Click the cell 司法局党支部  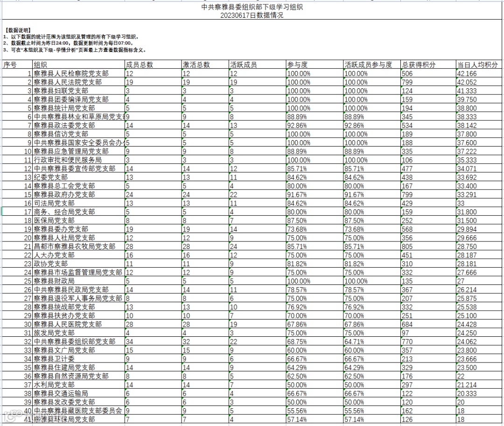click(x=79, y=203)
